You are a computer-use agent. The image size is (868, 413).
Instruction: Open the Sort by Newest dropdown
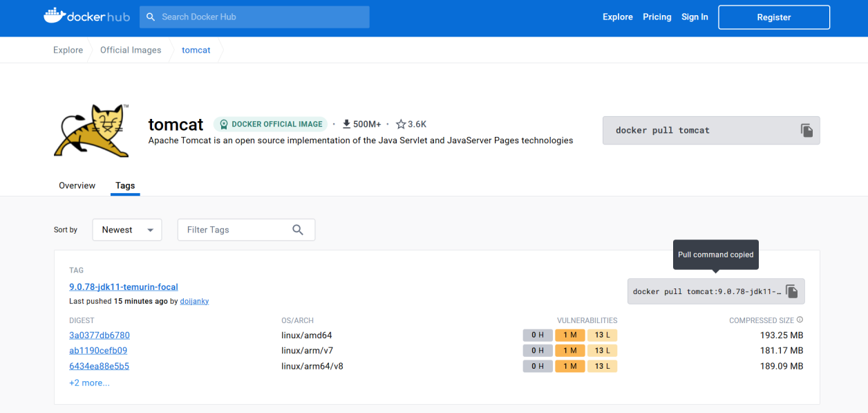[127, 230]
